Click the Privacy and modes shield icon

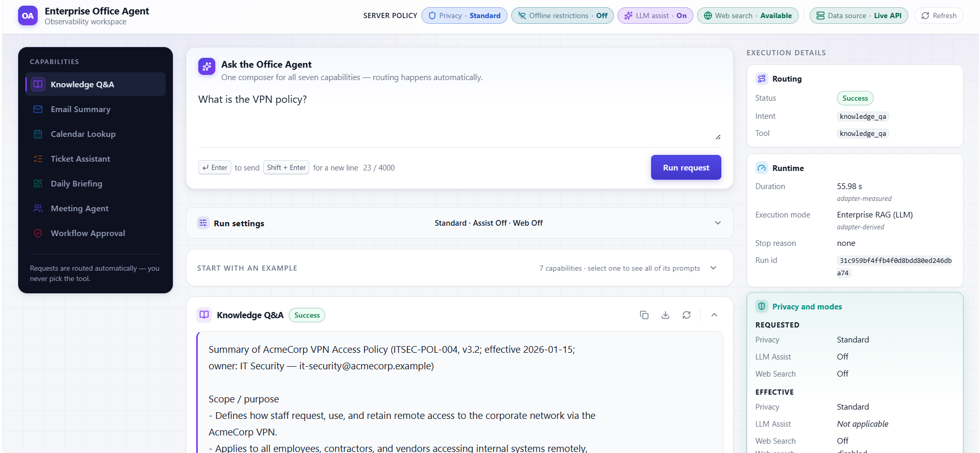click(x=762, y=306)
